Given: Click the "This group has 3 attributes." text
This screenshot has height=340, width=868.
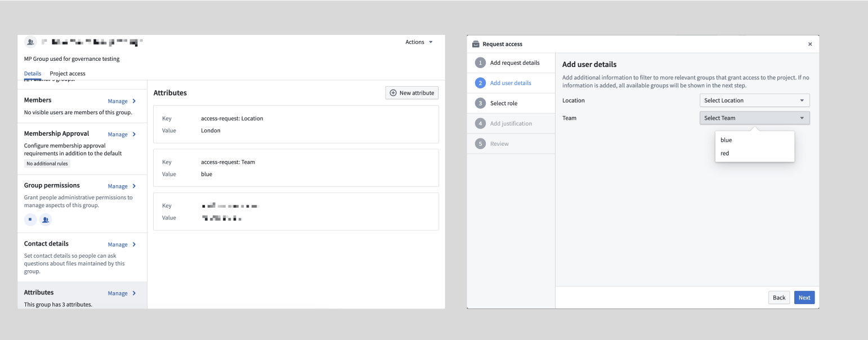Looking at the screenshot, I should point(58,305).
